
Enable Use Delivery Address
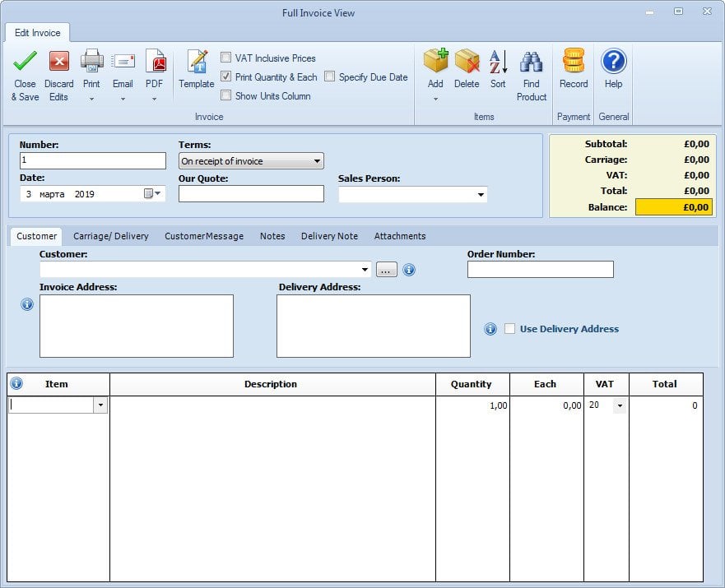(x=510, y=328)
